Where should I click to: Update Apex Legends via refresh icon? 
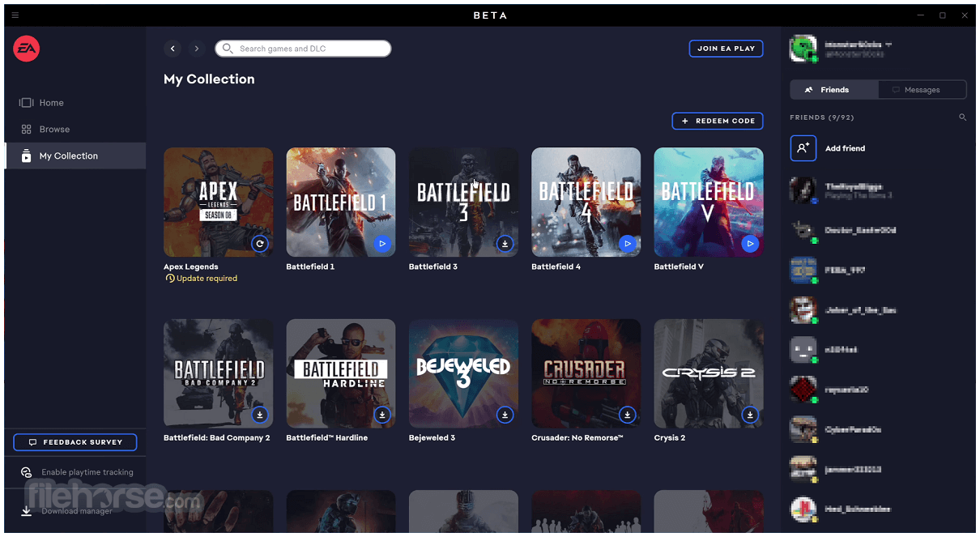259,243
